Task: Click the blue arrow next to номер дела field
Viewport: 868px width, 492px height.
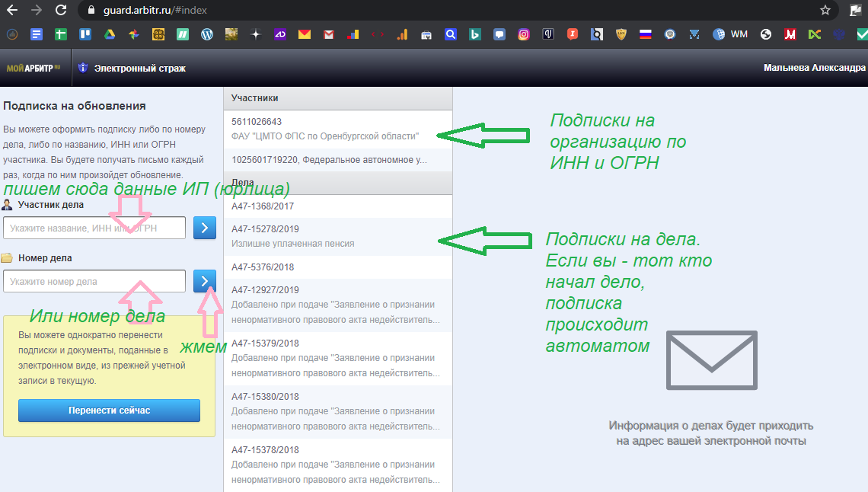Action: pos(204,280)
